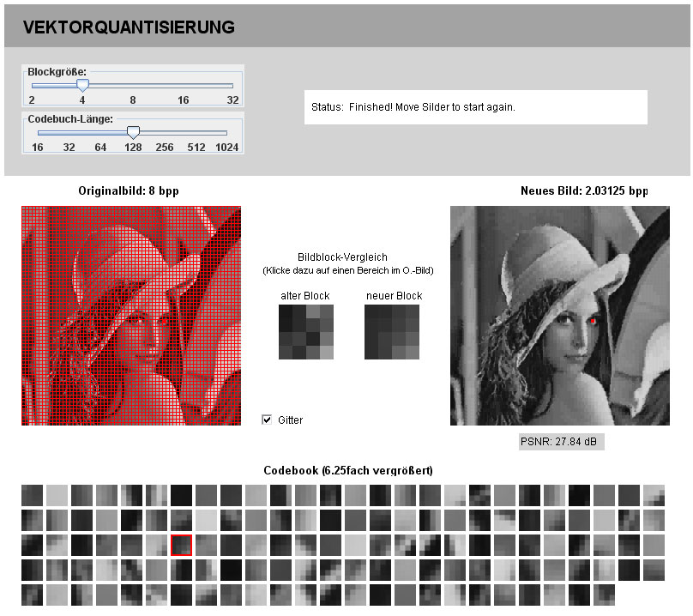Click the 'PSNR: 27.84 dB' readout

coord(561,442)
